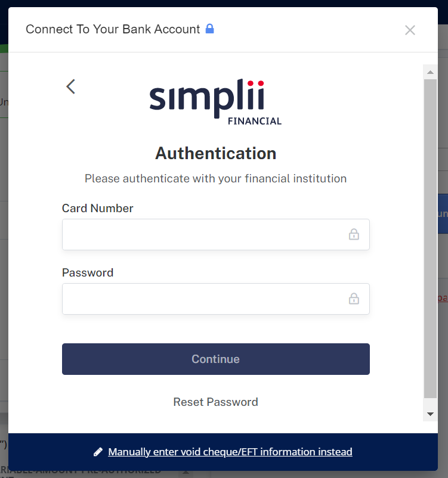
Task: Click the authenticate with financial institution text
Action: point(215,178)
